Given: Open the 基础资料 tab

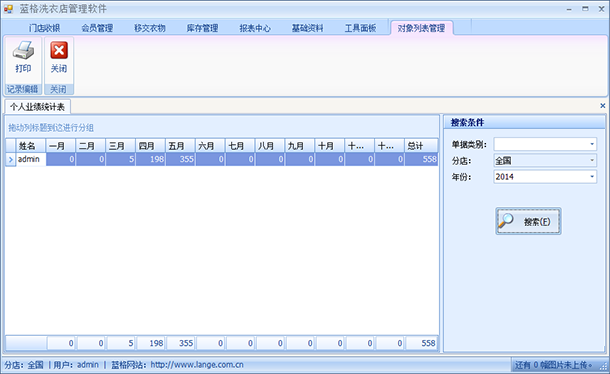Looking at the screenshot, I should coord(307,28).
